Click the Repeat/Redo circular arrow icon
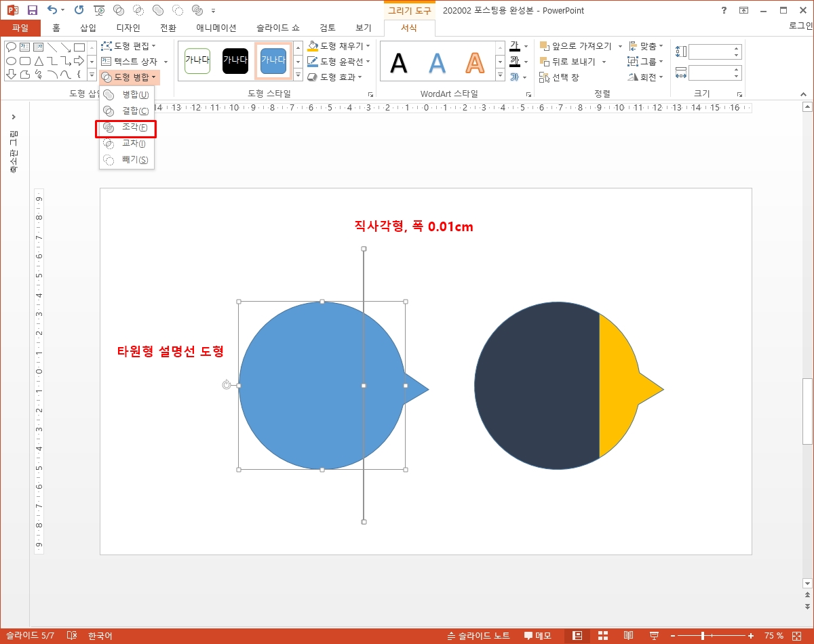The image size is (814, 644). (79, 10)
